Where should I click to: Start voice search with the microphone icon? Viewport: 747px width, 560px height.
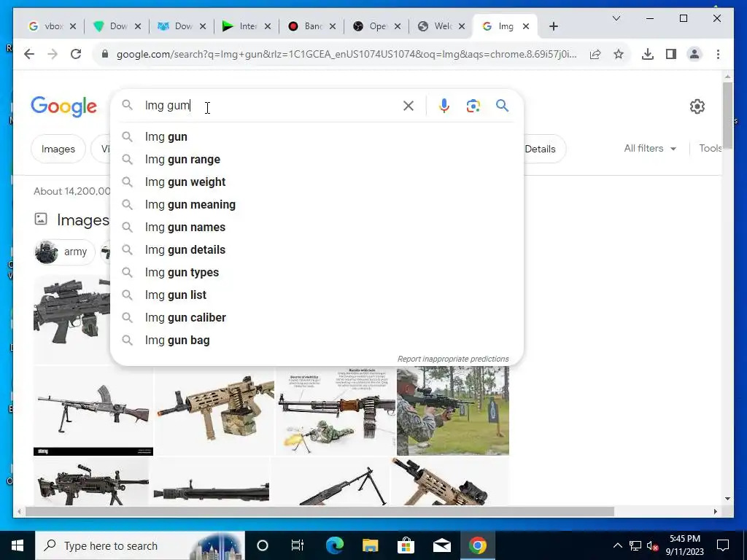[x=444, y=106]
